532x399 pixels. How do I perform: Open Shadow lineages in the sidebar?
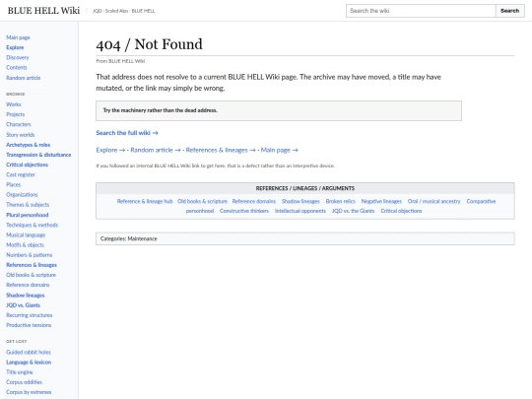(25, 296)
